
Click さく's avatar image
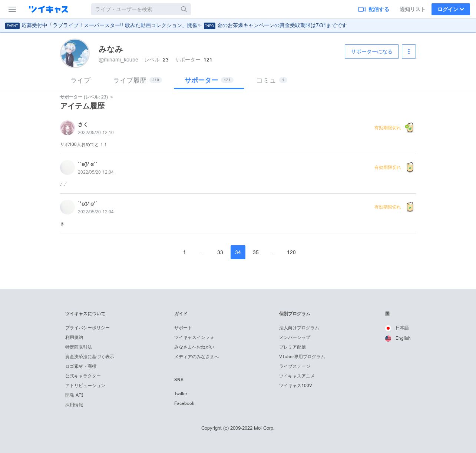[67, 128]
